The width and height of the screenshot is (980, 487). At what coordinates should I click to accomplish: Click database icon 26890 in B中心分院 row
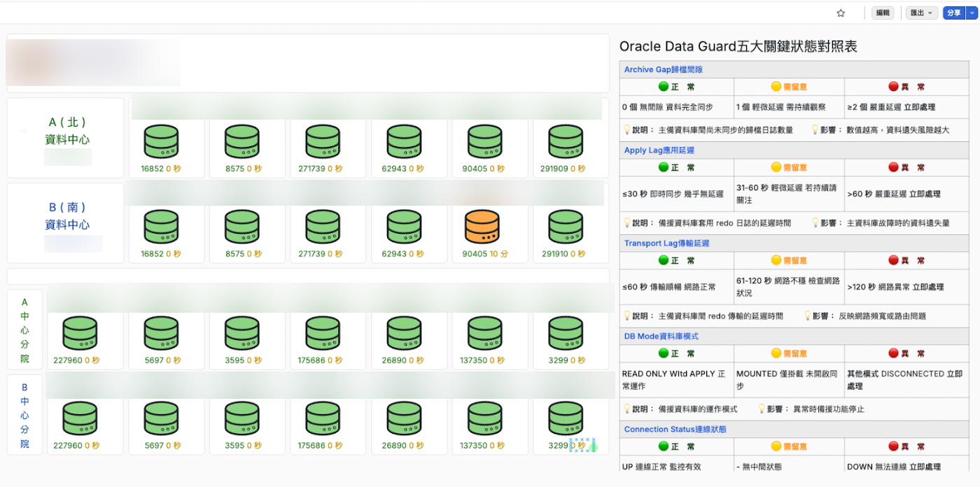click(x=404, y=418)
